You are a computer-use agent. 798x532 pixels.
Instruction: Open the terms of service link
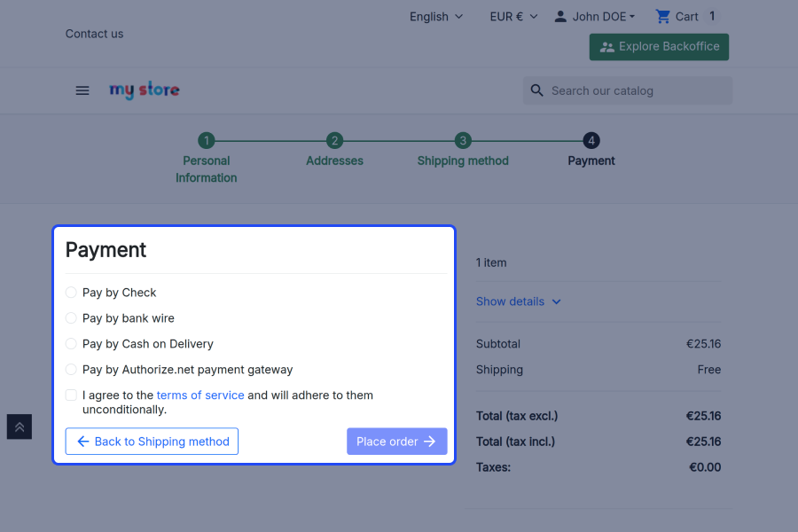(x=200, y=395)
